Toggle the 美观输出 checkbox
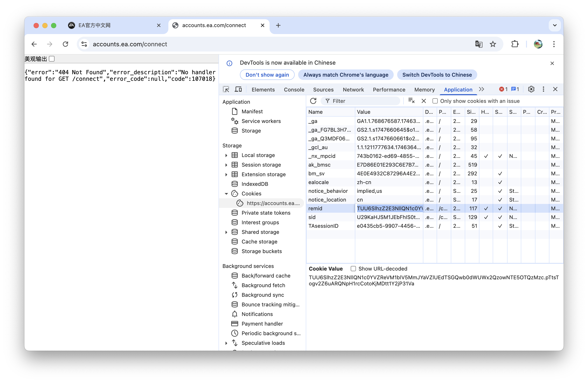Screen dimensions: 588x383 52,59
